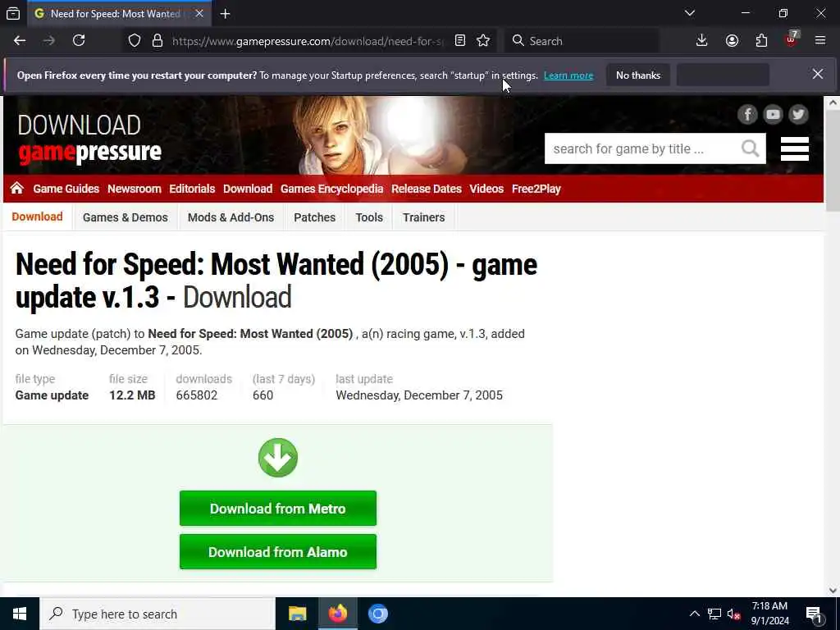Click Download from Alamo button
840x630 pixels.
277,552
